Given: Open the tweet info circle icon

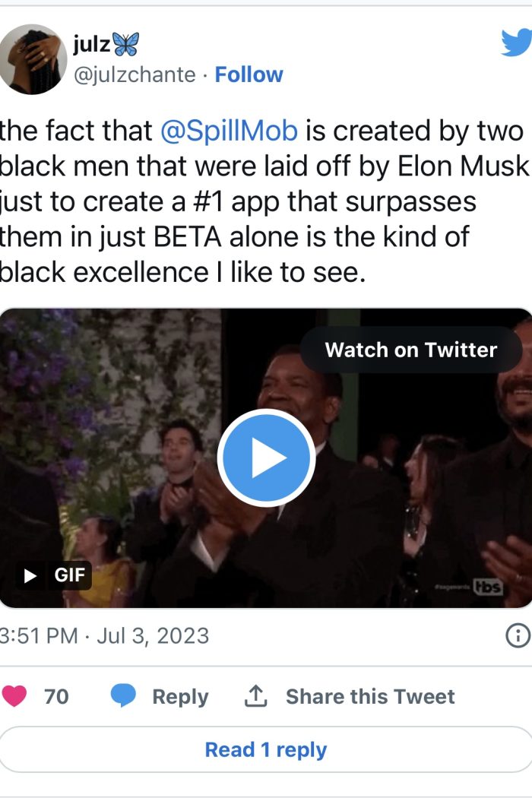Looking at the screenshot, I should (x=518, y=635).
